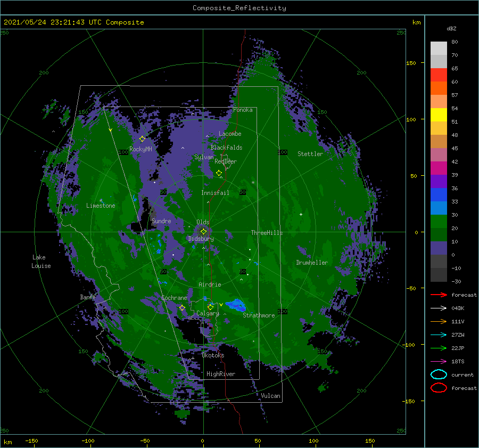
Task: Click the 18TS text in legend
Action: (458, 362)
